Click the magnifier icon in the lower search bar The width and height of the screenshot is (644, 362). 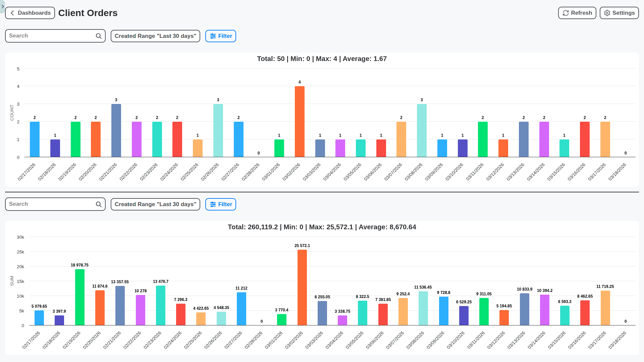[x=98, y=204]
